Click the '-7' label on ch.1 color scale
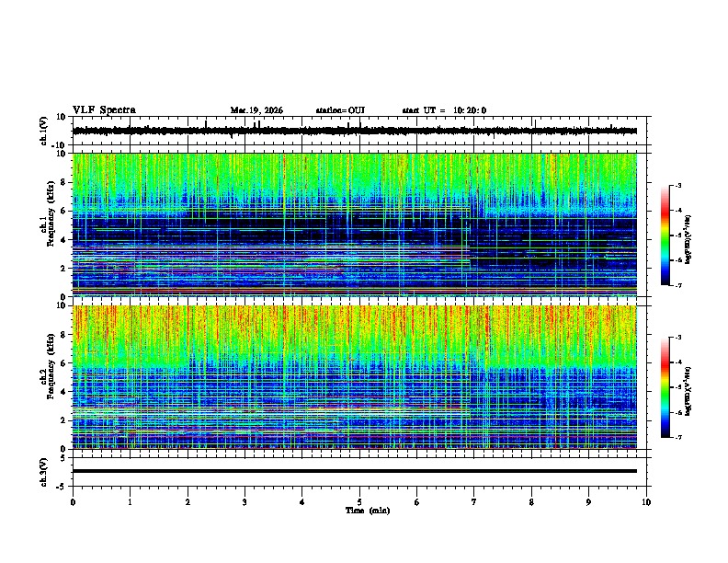 (677, 285)
